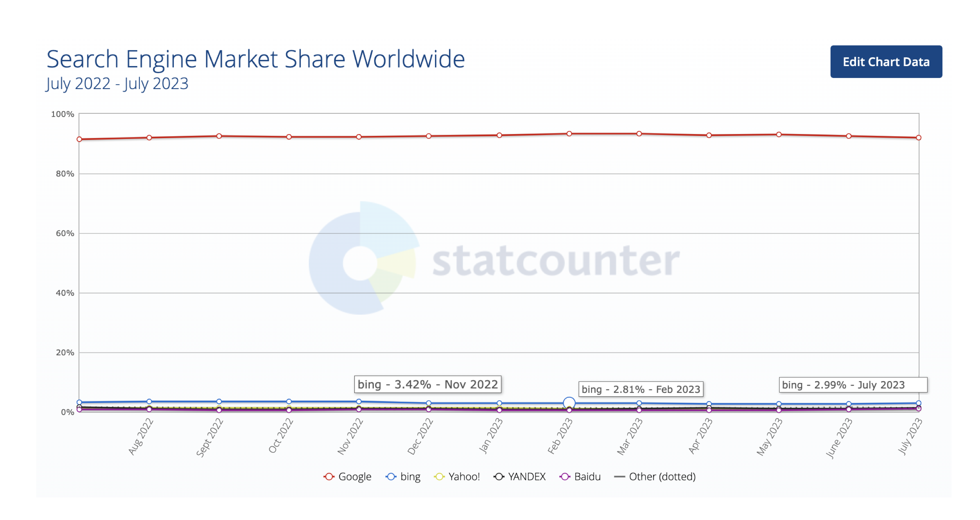This screenshot has height=520, width=980.
Task: Click the bing 2.81% Feb 2023 tooltip
Action: [641, 389]
